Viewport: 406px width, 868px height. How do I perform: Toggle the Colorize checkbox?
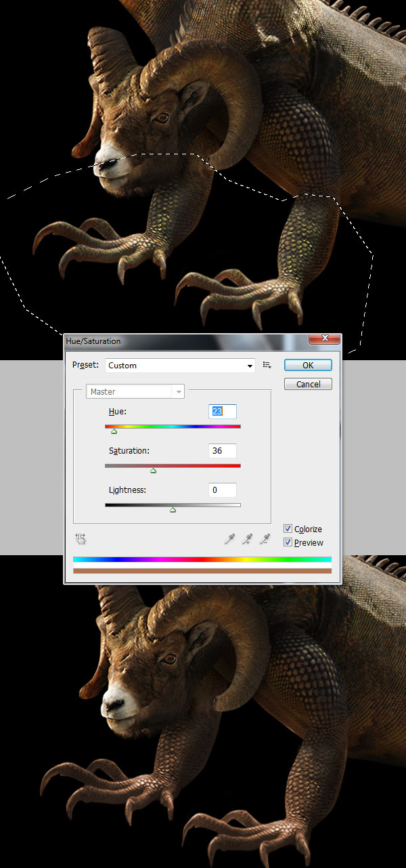[x=288, y=529]
